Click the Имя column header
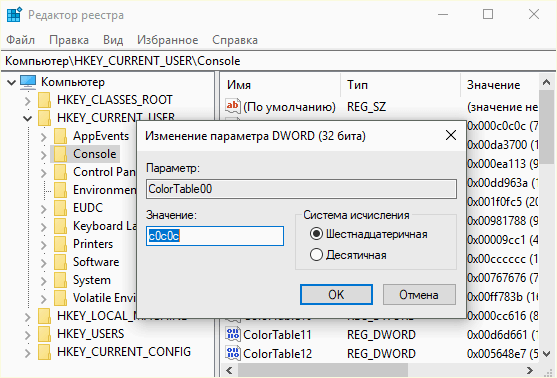 tap(280, 85)
